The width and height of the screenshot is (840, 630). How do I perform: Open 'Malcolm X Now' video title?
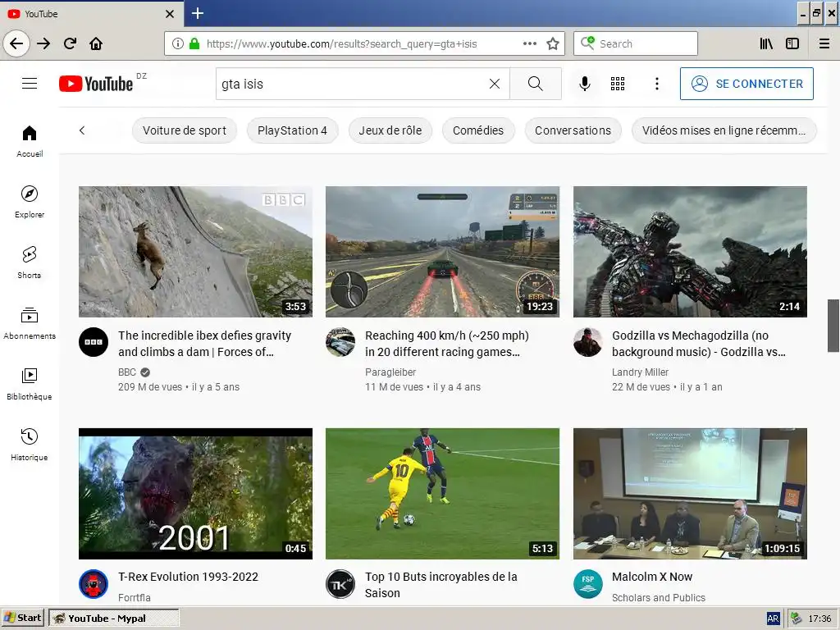(652, 577)
